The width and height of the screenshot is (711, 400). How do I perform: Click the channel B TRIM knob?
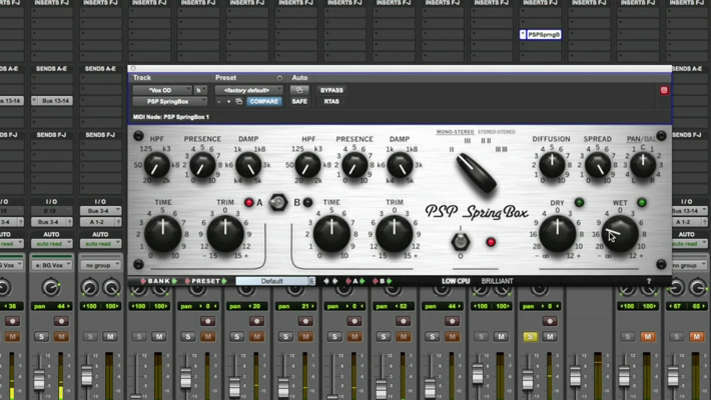click(x=394, y=234)
